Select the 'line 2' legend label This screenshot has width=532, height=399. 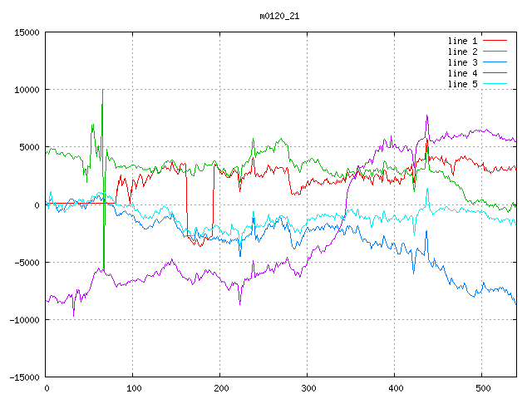pyautogui.click(x=462, y=52)
